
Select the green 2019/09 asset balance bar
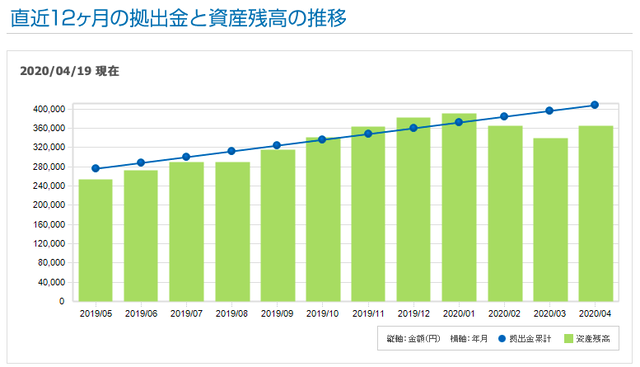point(278,226)
